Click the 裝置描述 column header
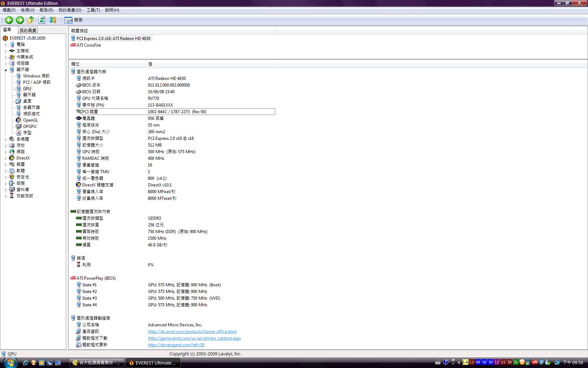 coord(172,31)
